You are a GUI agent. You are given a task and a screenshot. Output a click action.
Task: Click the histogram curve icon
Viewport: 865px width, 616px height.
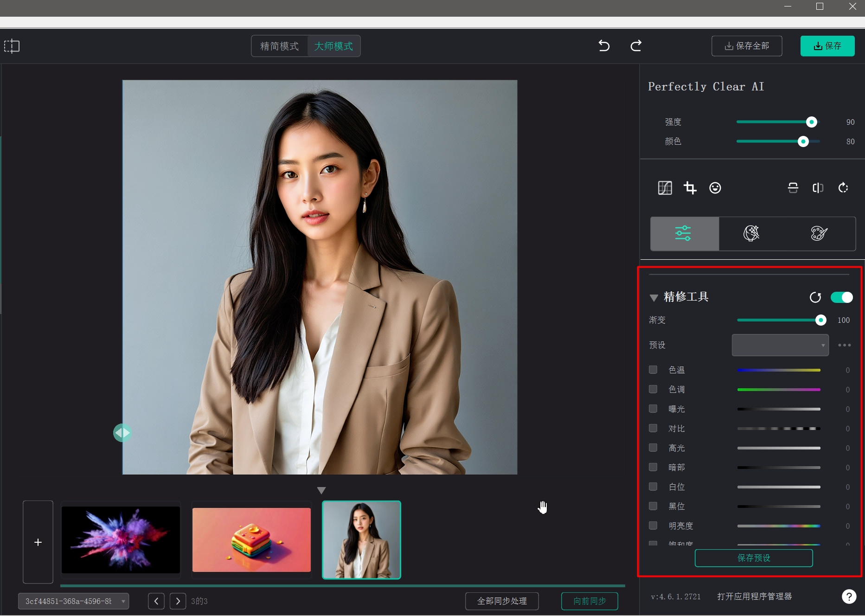[665, 188]
